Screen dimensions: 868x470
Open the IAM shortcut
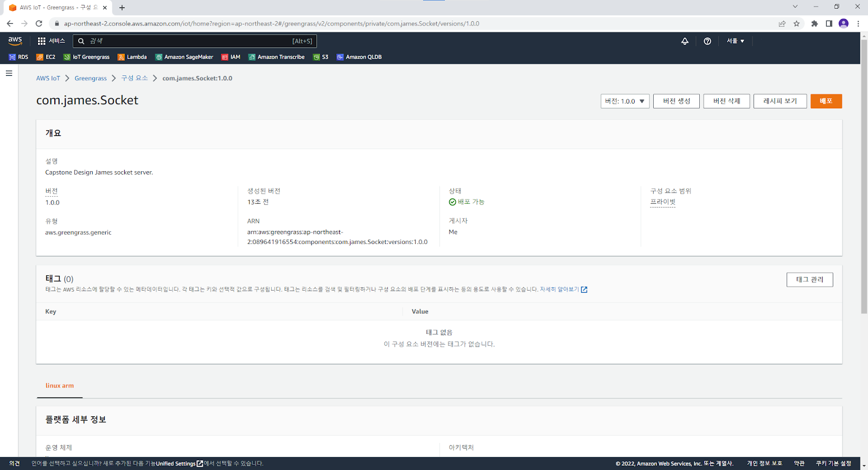(231, 57)
